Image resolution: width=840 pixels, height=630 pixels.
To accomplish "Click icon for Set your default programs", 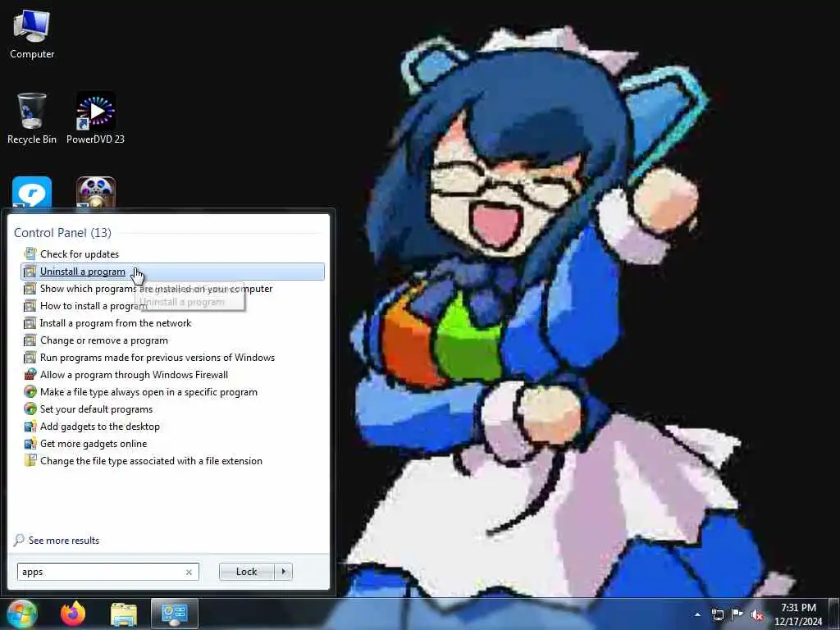I will pyautogui.click(x=30, y=409).
